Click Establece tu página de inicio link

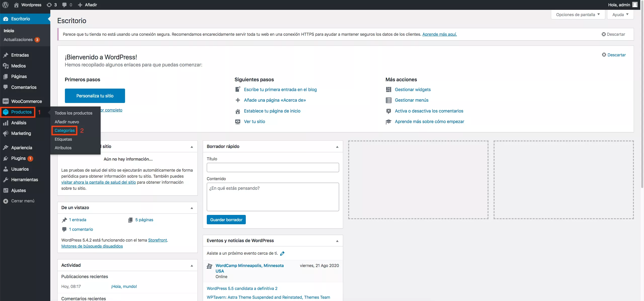pos(272,111)
